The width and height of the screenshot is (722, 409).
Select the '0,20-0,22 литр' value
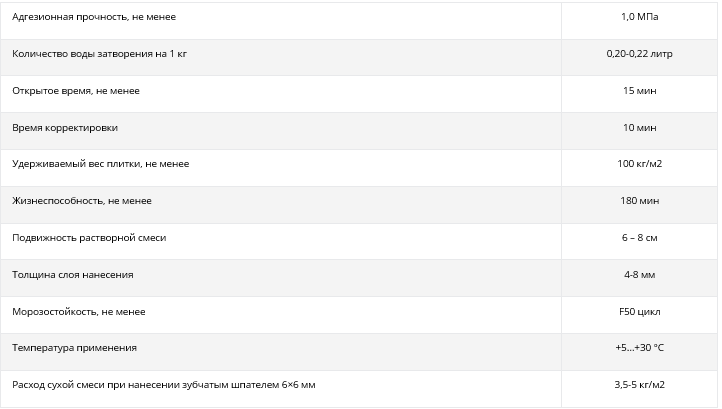tap(639, 54)
